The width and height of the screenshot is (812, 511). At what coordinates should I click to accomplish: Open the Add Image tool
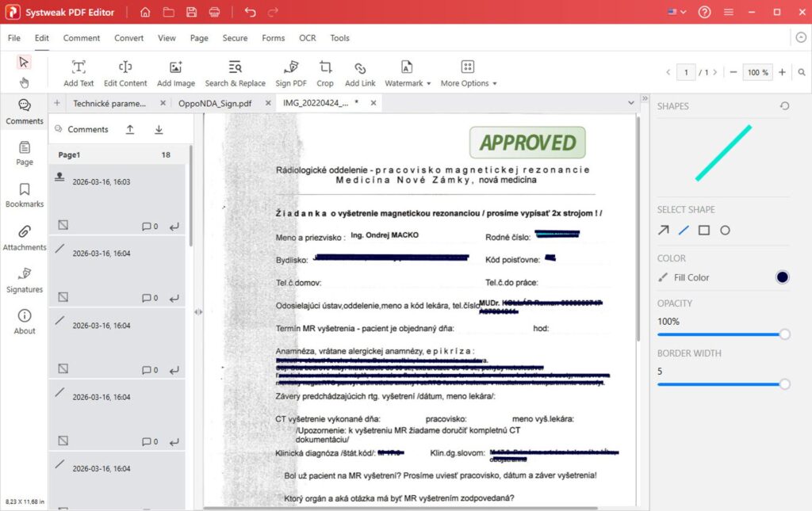click(x=175, y=71)
